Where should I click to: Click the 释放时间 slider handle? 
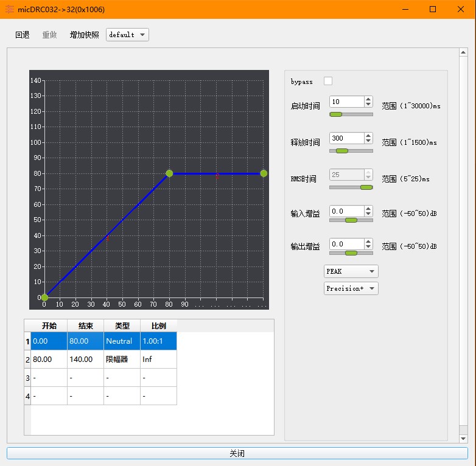click(x=342, y=151)
